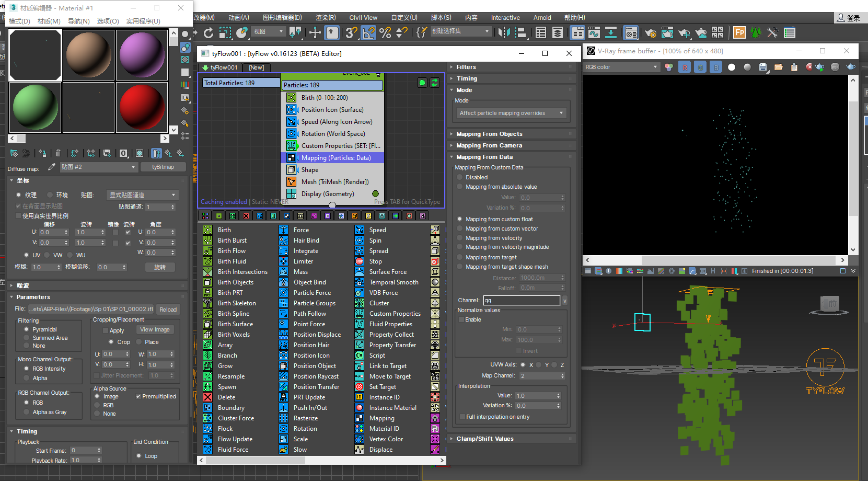Toggle green channel in V-Ray frame buffer
Image resolution: width=868 pixels, height=481 pixels.
coord(700,67)
